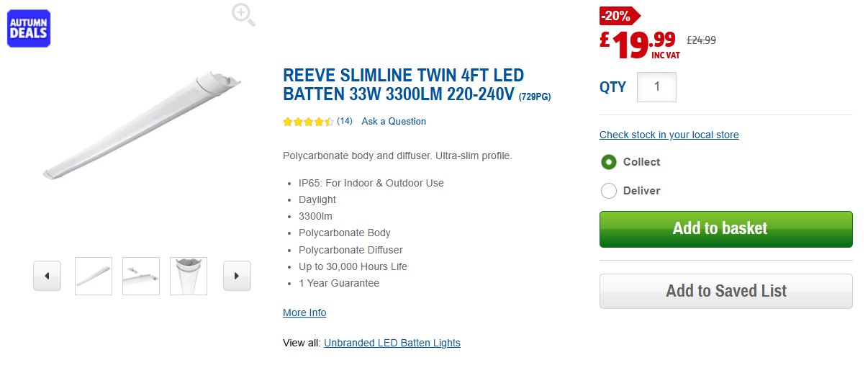Select the Collect radio option
Screen dimensions: 868x373
(609, 162)
